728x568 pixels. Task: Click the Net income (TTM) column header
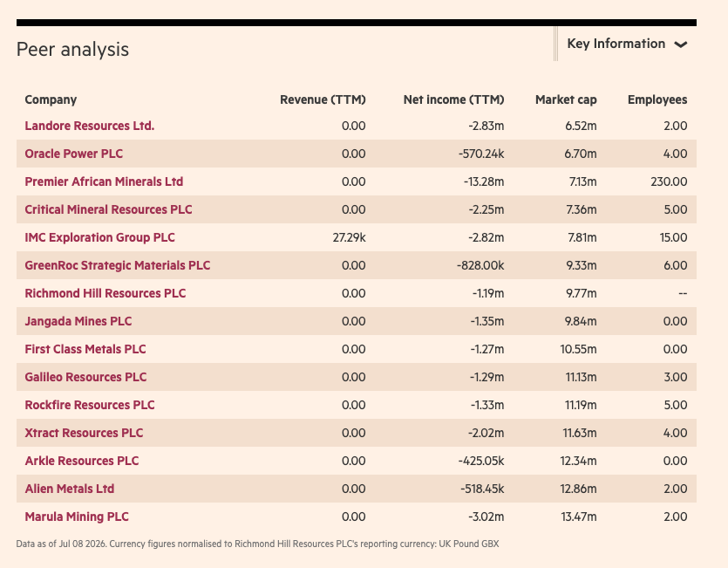click(x=453, y=99)
